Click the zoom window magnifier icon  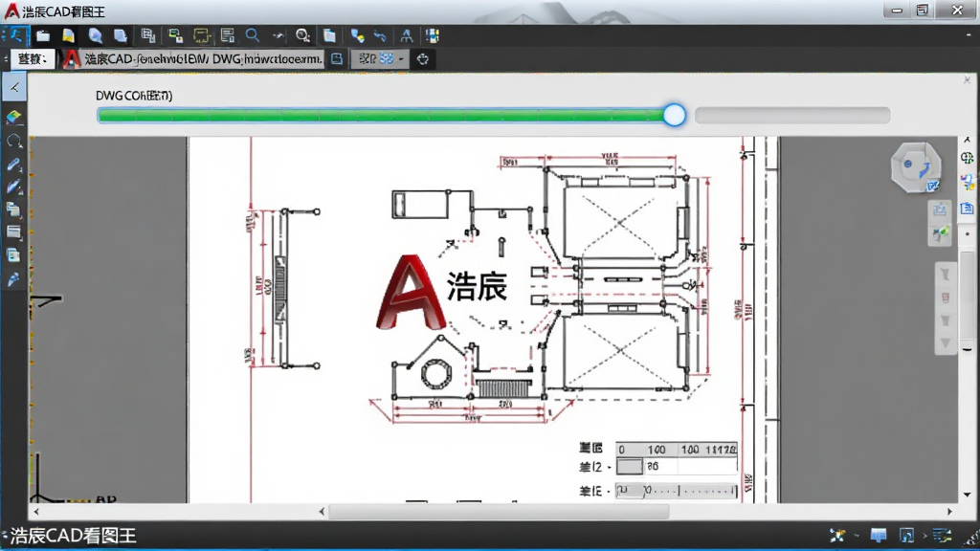coord(303,36)
